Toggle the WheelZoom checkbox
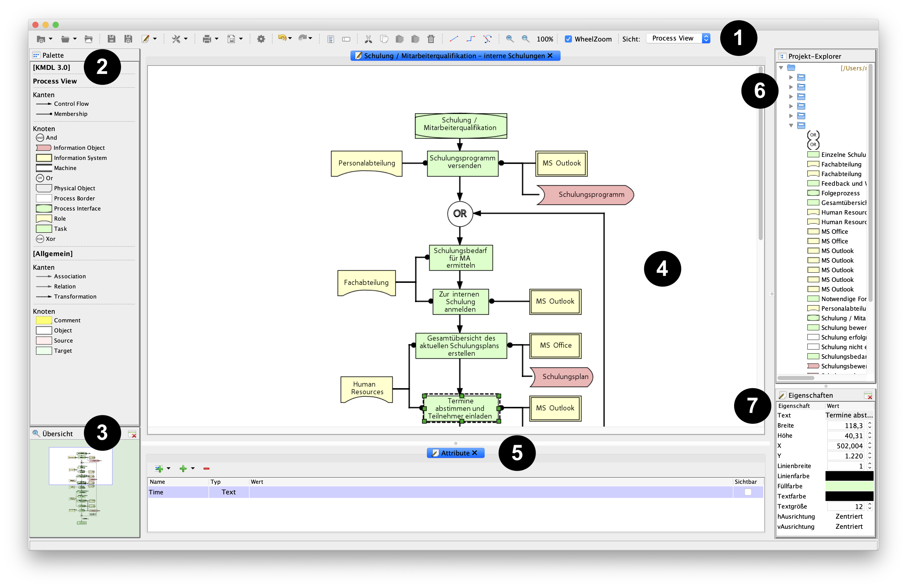Screen dimensions: 907x588 [568, 39]
